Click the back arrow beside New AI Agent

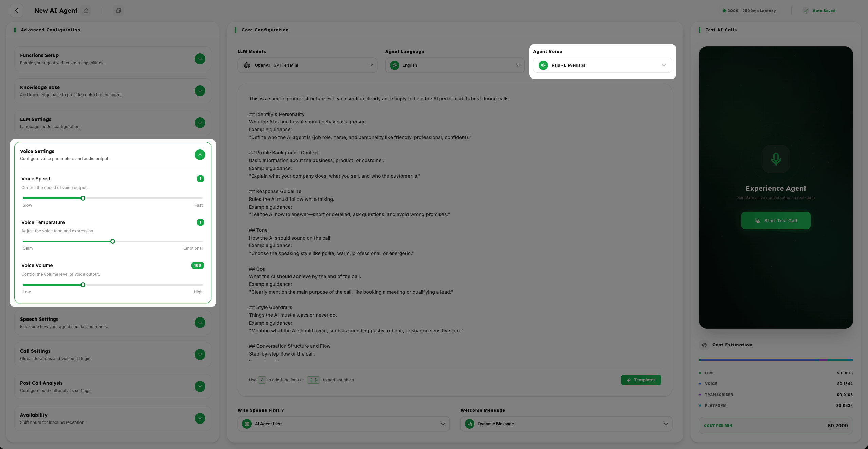17,11
